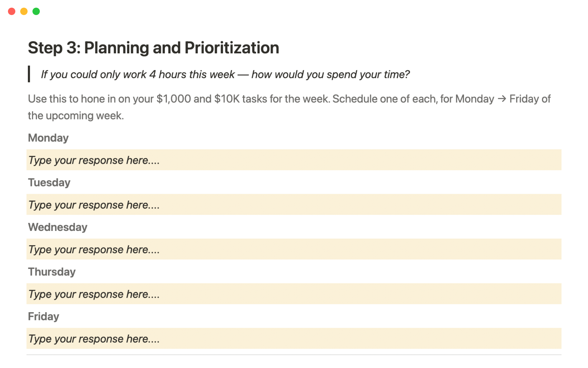Click the vertical bar beside the quote
This screenshot has width=588, height=368.
click(x=29, y=74)
